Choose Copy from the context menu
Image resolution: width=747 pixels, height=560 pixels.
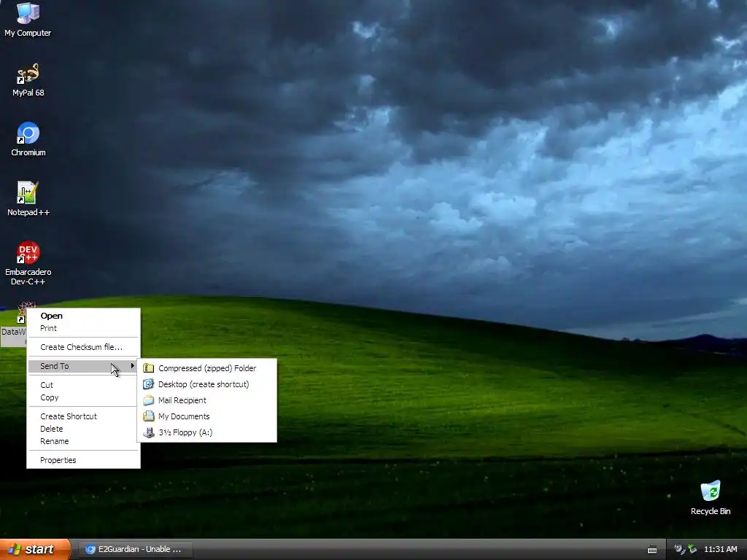coord(83,397)
